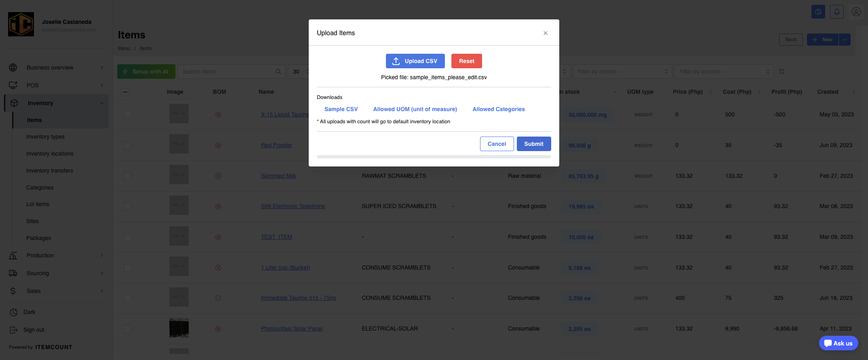Viewport: 868px width, 360px height.
Task: Click the refresh icon beside location filter
Action: (782, 72)
